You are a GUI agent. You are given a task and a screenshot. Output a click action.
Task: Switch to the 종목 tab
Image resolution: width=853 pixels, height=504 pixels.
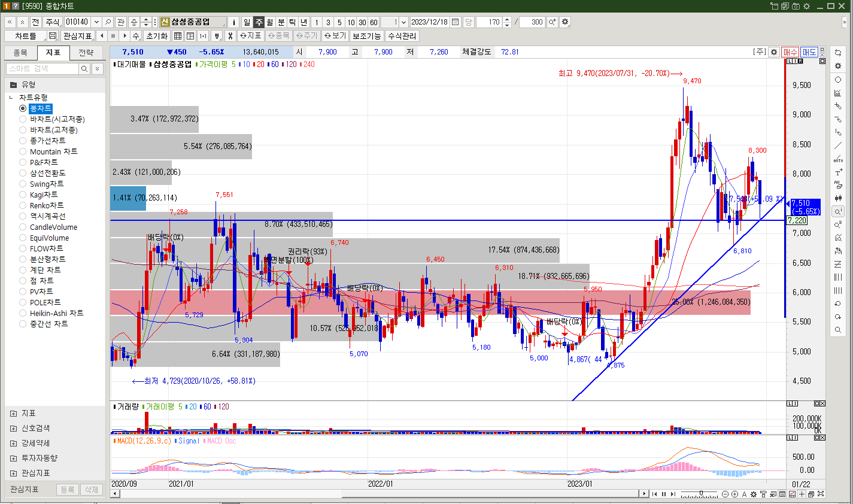(x=21, y=53)
